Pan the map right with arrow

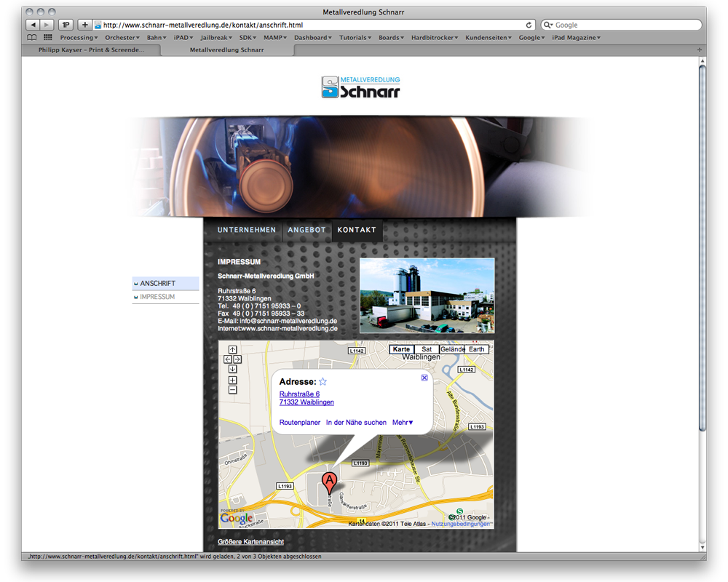[237, 359]
